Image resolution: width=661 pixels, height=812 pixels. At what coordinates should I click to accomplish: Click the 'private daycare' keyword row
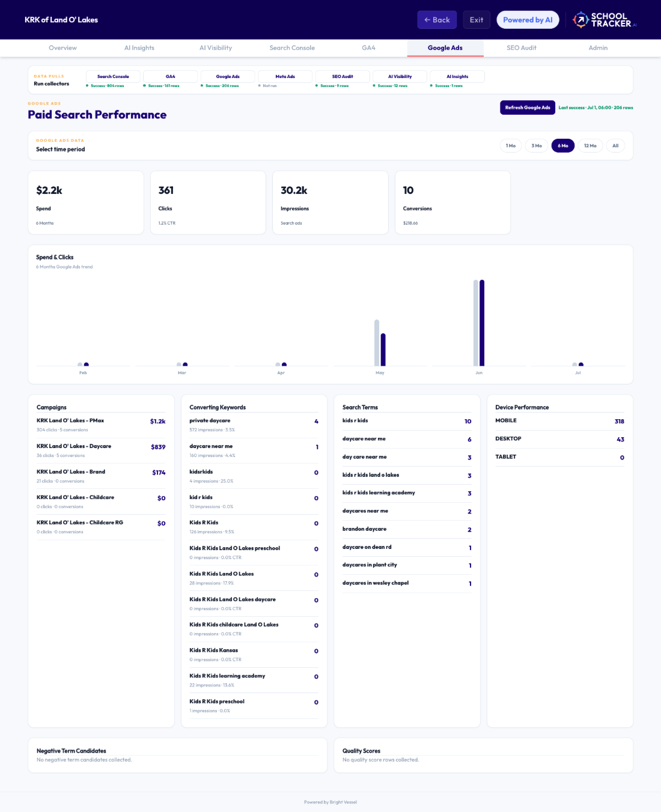(x=254, y=425)
